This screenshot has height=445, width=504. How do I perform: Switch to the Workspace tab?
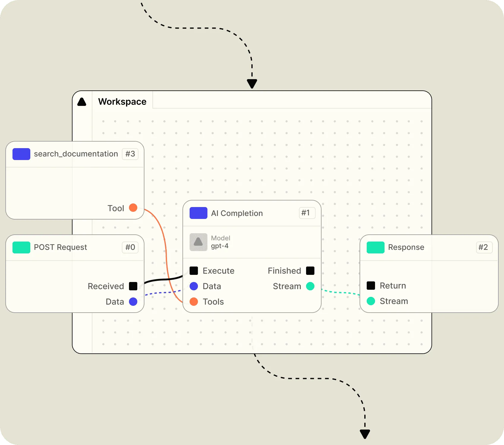pyautogui.click(x=122, y=101)
